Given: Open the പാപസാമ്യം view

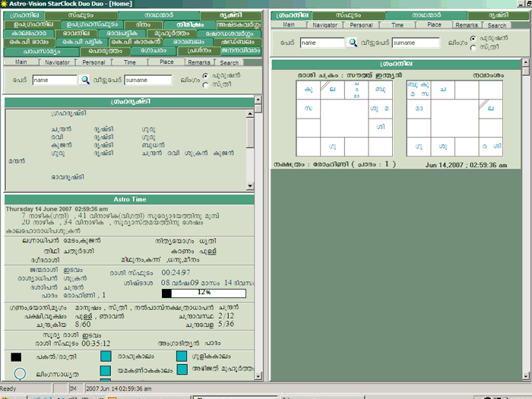Looking at the screenshot, I should [x=41, y=52].
